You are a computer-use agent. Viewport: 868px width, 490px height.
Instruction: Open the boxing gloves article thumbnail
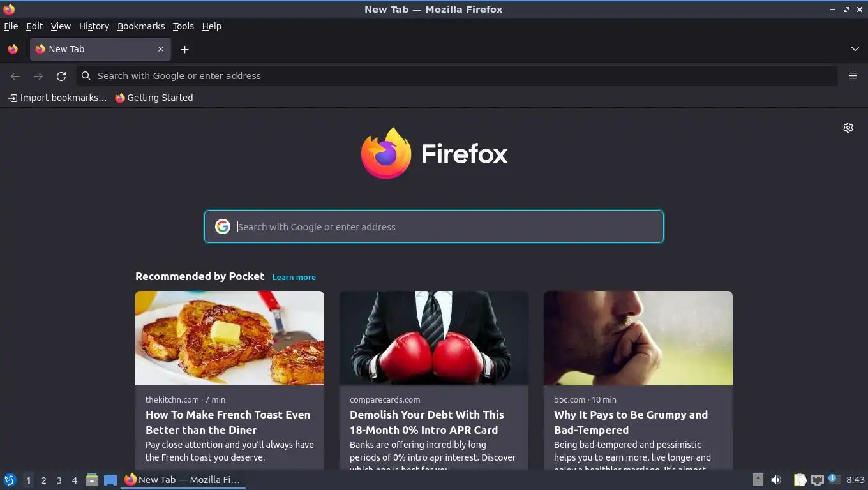pyautogui.click(x=434, y=338)
